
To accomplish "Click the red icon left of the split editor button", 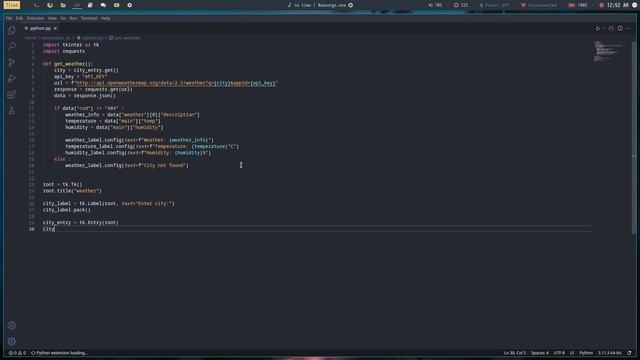I will [611, 29].
